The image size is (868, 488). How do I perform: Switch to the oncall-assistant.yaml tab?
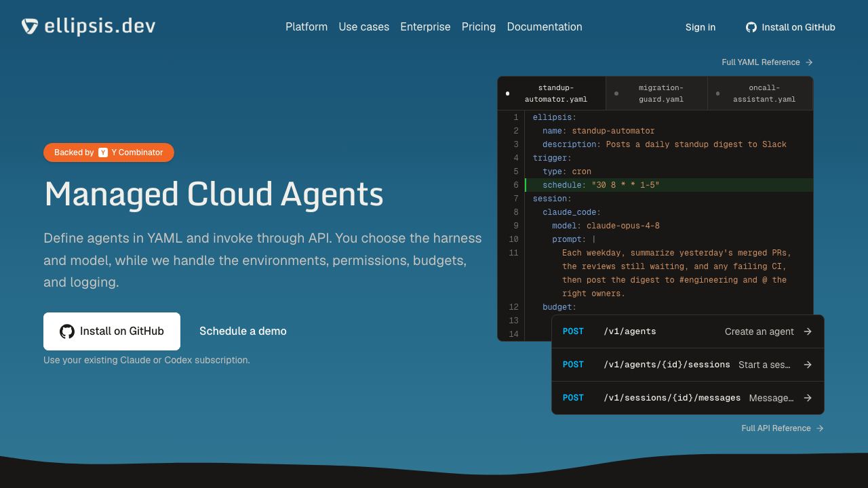pos(760,94)
